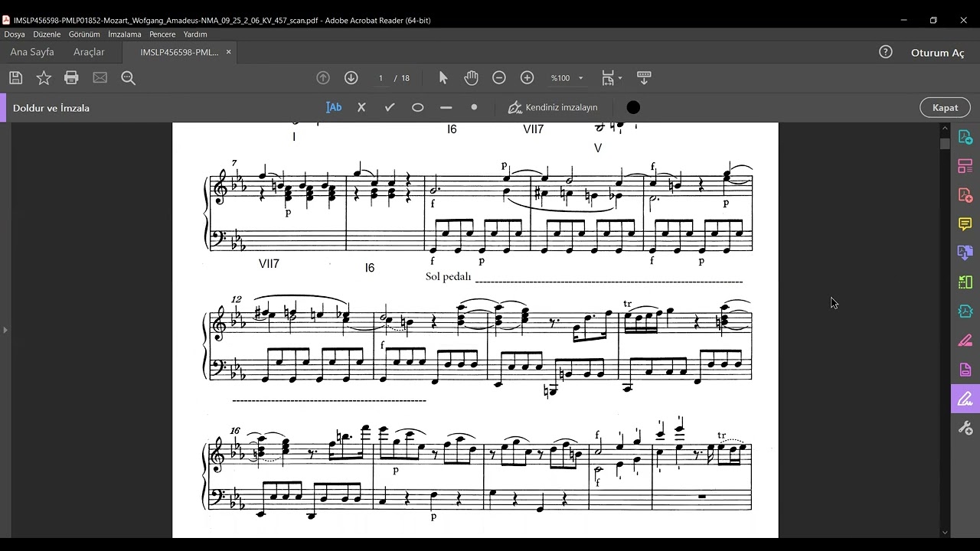Open the black color swatch picker
The width and height of the screenshot is (980, 551).
click(633, 107)
